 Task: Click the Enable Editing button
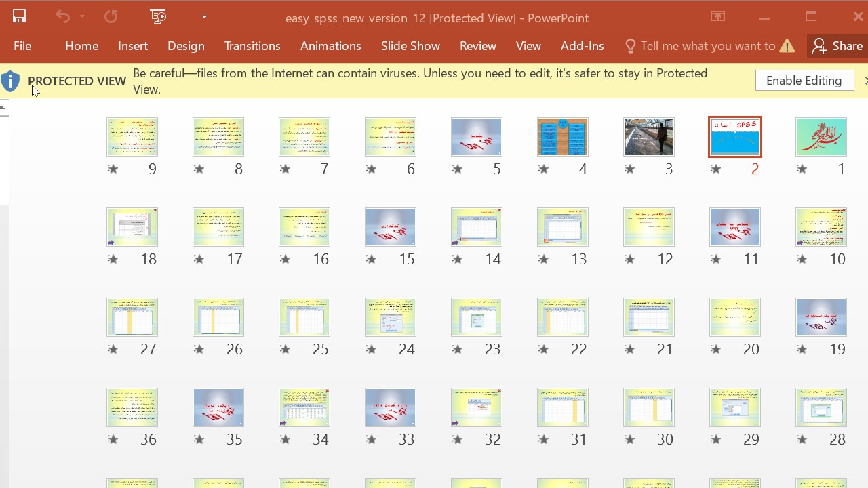click(x=804, y=81)
